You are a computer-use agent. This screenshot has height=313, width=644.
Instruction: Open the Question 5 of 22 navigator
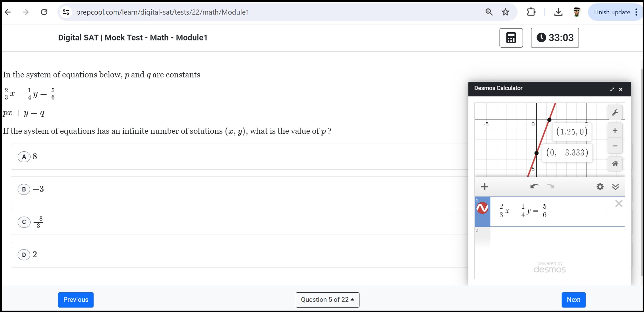[x=327, y=300]
